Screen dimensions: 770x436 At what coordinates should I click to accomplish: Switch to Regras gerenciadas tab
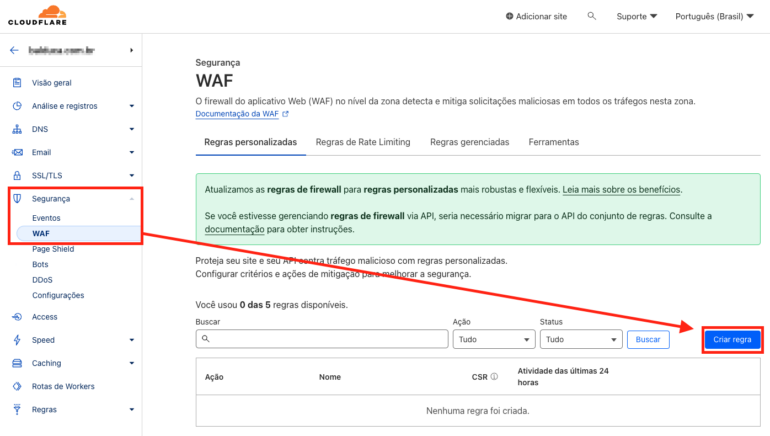[469, 142]
